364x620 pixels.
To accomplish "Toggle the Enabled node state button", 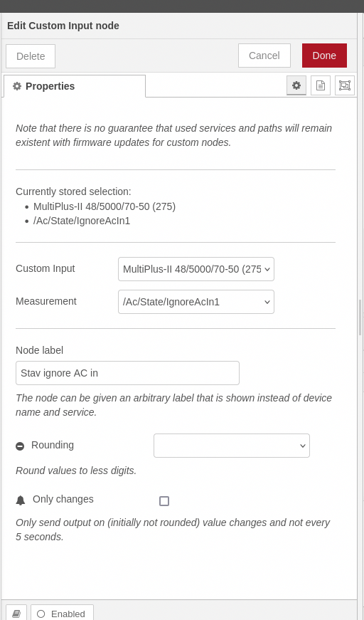I will [x=62, y=614].
